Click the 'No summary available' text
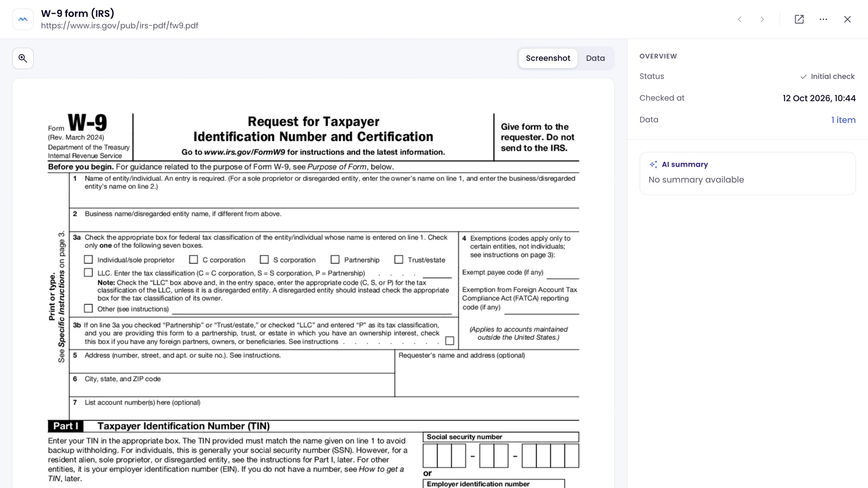Viewport: 868px width, 488px height. 696,180
